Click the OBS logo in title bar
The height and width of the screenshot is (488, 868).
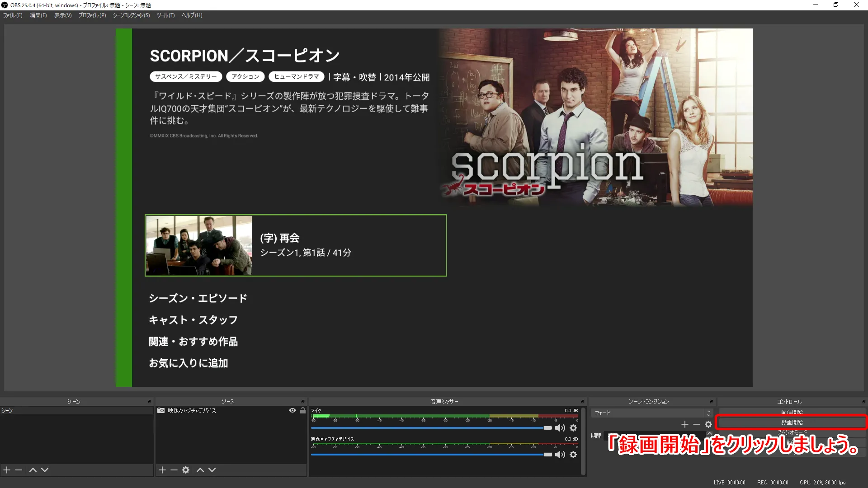pos(5,5)
